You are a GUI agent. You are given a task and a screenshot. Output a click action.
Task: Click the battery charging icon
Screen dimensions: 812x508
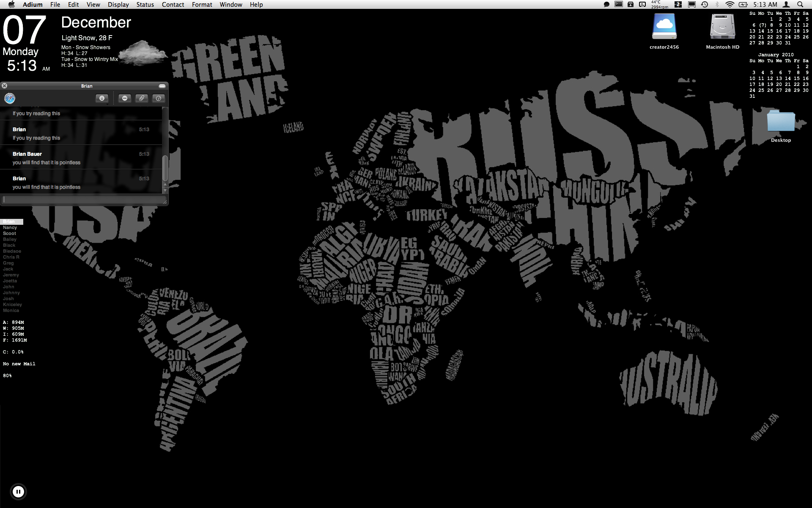743,4
